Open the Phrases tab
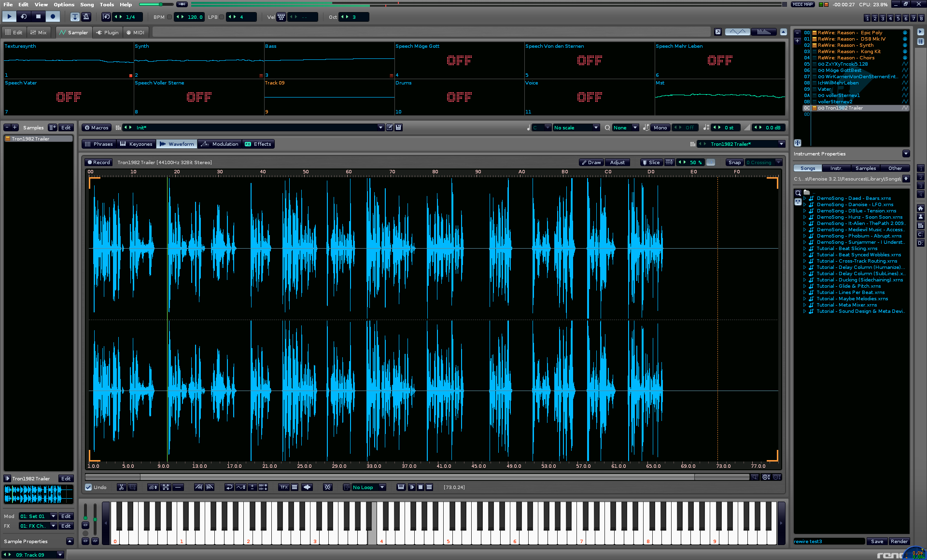This screenshot has height=560, width=927. point(99,144)
